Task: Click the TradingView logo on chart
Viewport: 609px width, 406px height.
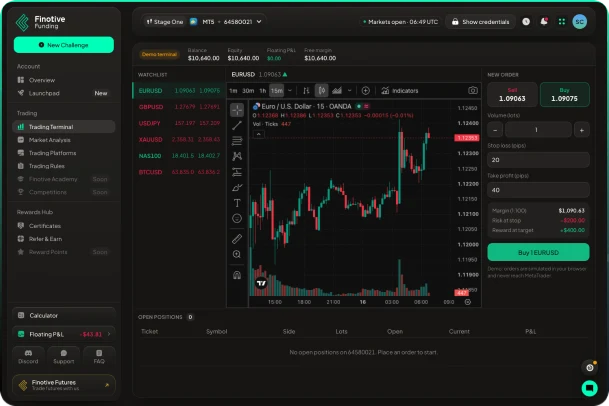Action: click(x=261, y=283)
